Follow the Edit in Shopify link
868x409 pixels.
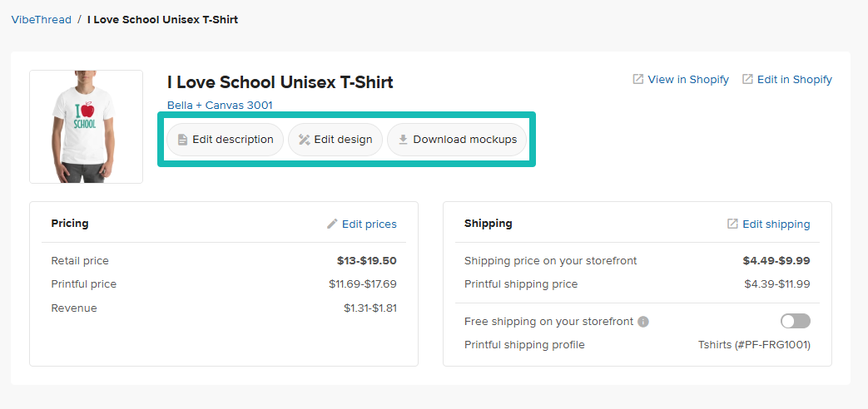794,79
